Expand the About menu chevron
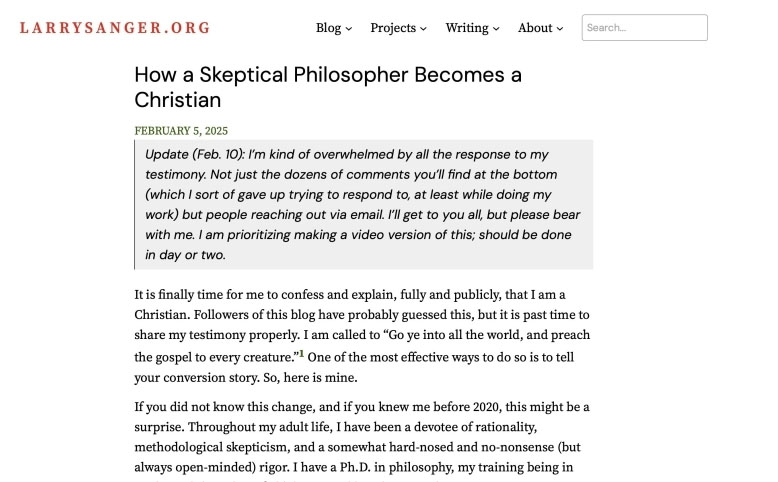The height and width of the screenshot is (482, 778). 560,29
